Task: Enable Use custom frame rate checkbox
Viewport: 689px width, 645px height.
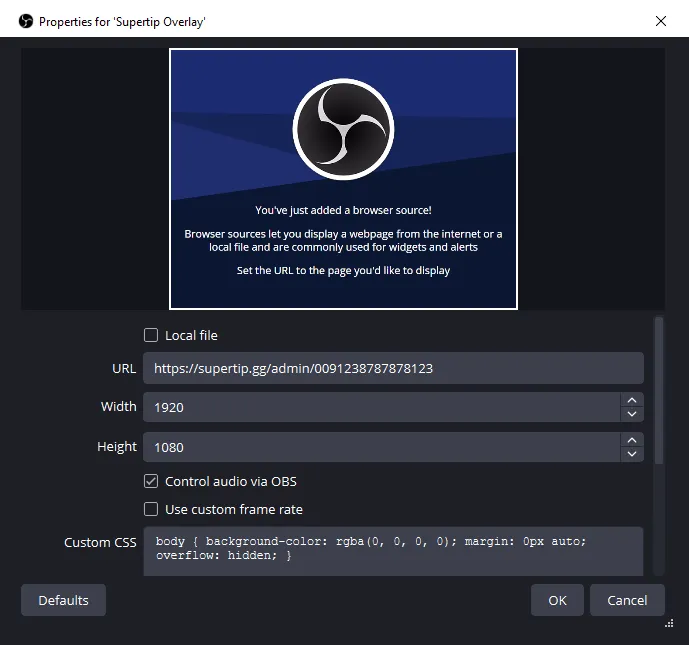Action: (x=151, y=509)
